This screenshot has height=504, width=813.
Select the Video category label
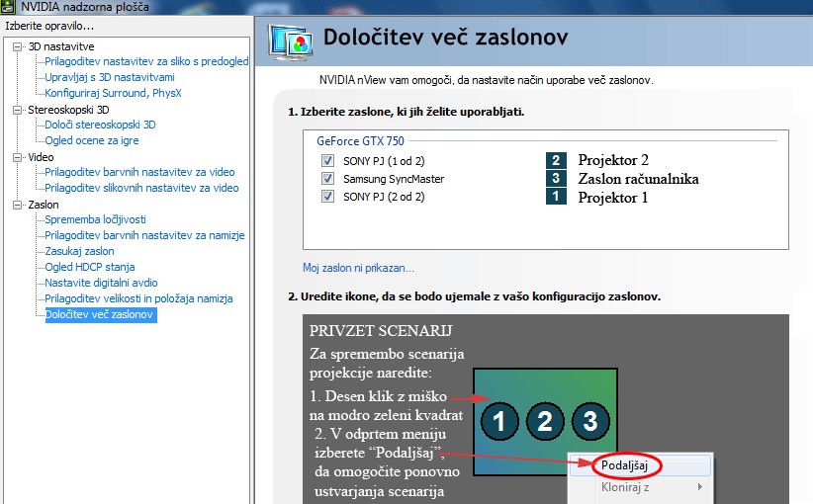pos(41,157)
